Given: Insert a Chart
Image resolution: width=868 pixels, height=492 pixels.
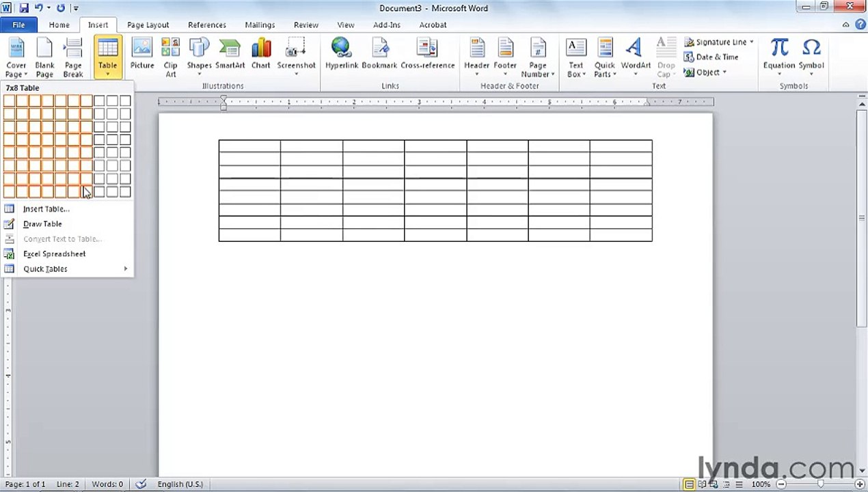Looking at the screenshot, I should (x=261, y=54).
